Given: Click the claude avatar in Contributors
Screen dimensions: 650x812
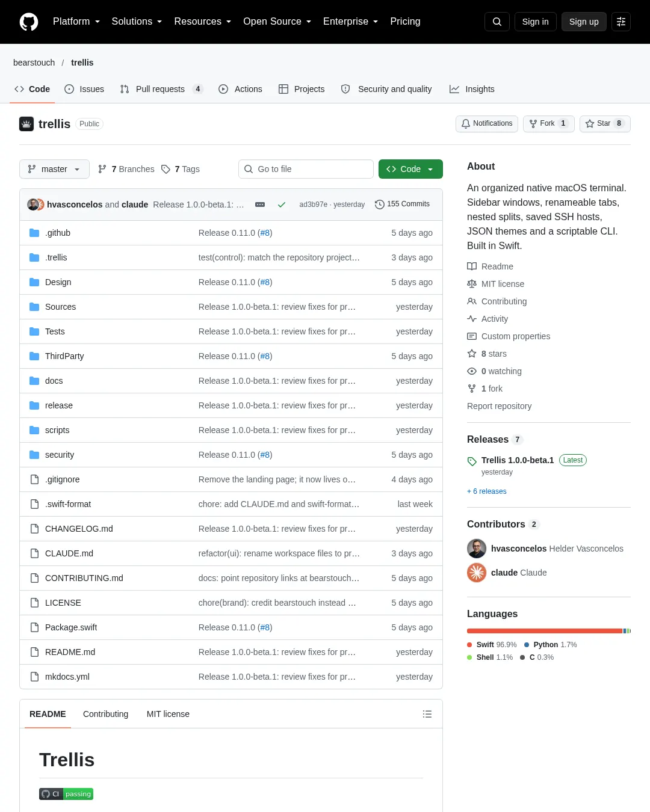Looking at the screenshot, I should click(x=477, y=573).
